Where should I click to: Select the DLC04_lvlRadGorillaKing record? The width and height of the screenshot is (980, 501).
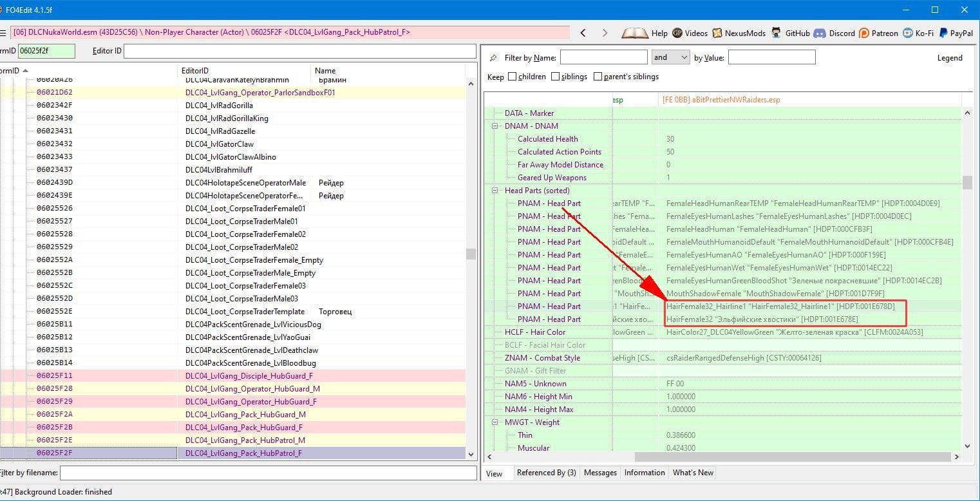click(232, 118)
